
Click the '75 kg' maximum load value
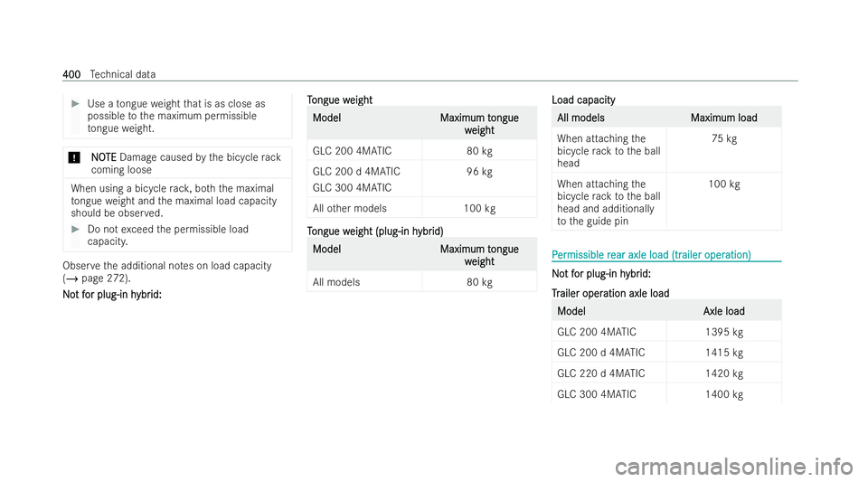724,138
